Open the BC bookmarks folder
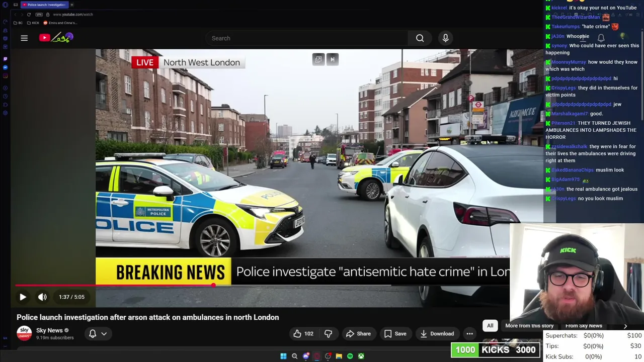 [18, 23]
